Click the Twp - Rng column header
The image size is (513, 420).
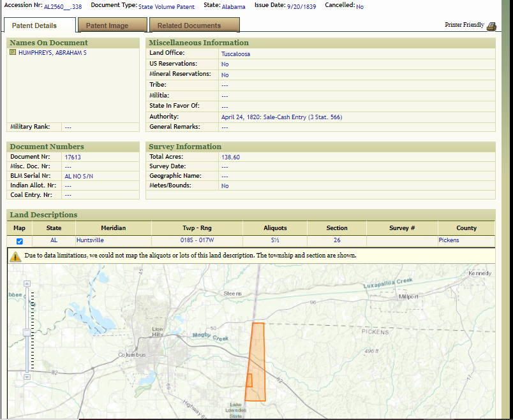197,228
